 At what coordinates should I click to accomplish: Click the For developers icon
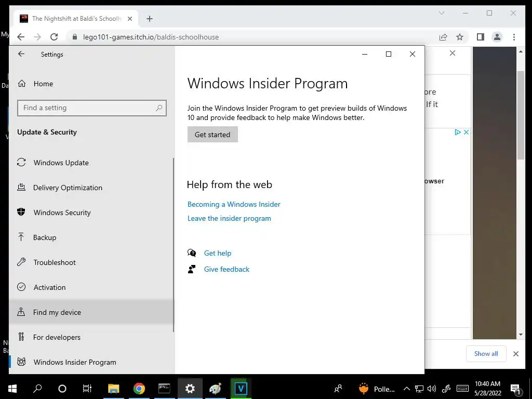[x=21, y=337]
